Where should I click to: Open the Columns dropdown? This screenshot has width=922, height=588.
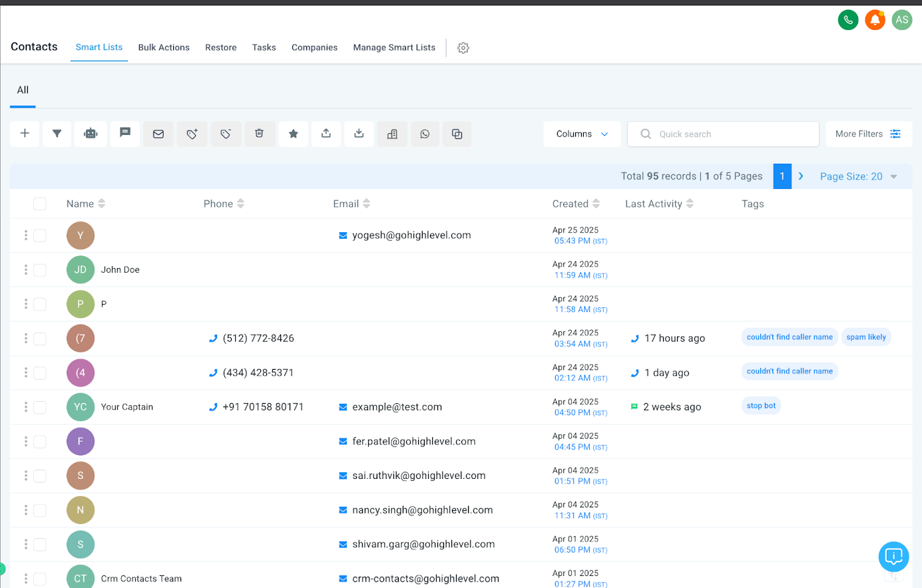click(582, 134)
